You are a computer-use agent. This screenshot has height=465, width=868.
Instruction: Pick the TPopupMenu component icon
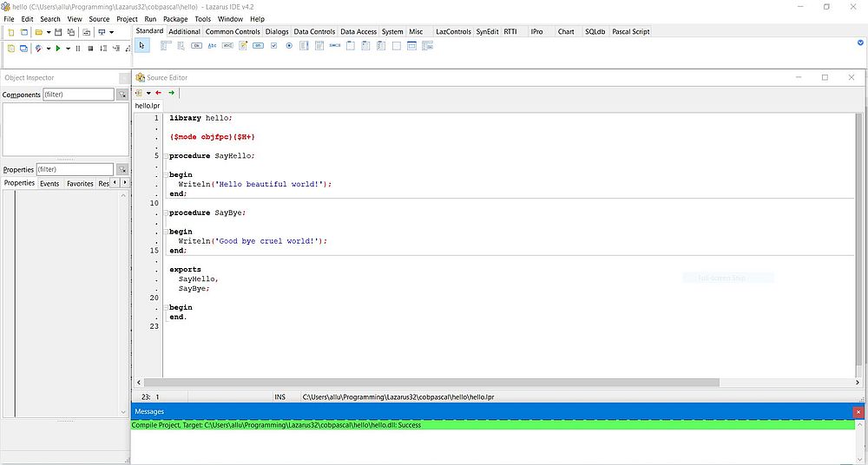181,46
